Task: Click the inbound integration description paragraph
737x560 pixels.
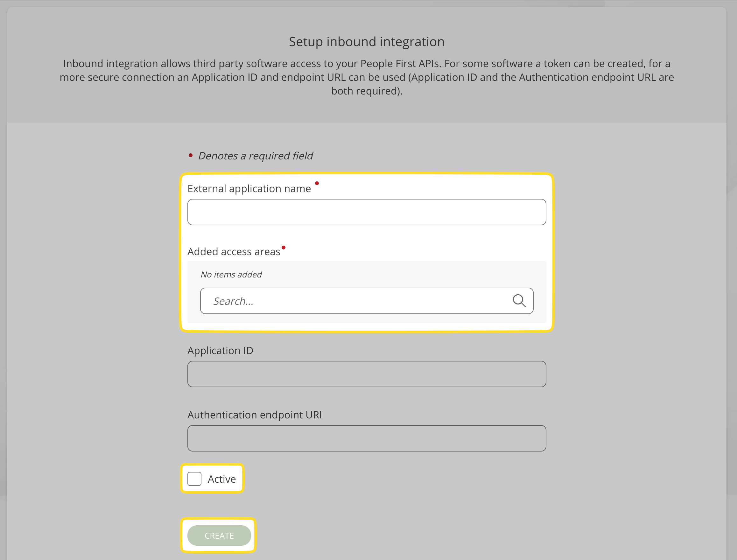Action: [x=366, y=77]
